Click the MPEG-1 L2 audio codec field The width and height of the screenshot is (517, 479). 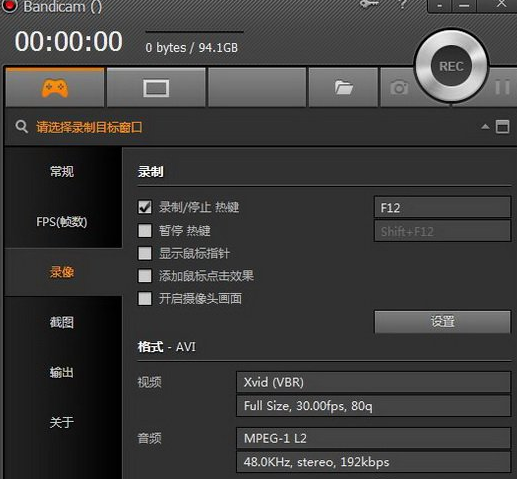coord(373,438)
